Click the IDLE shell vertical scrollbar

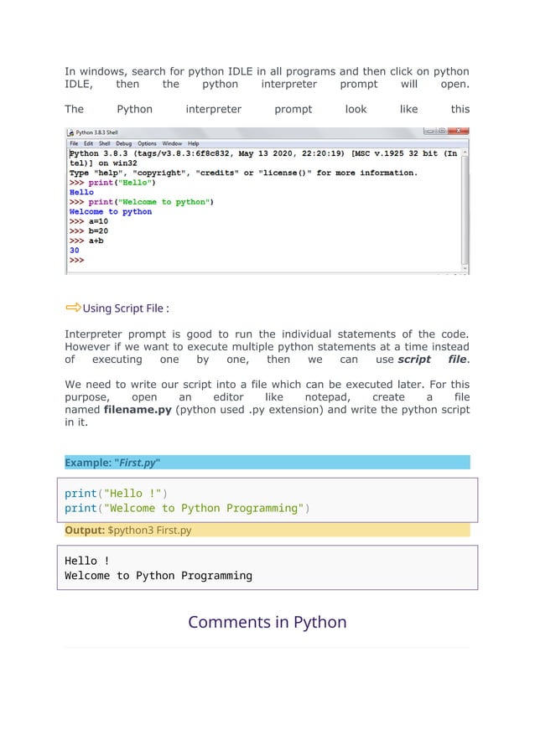coord(465,210)
